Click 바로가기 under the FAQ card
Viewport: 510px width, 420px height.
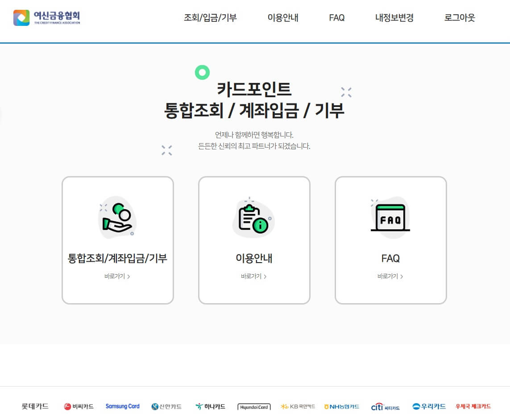[x=390, y=276]
